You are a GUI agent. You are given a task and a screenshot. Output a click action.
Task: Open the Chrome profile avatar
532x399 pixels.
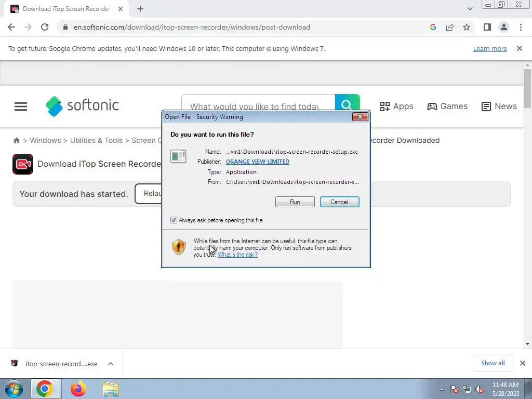coord(504,27)
